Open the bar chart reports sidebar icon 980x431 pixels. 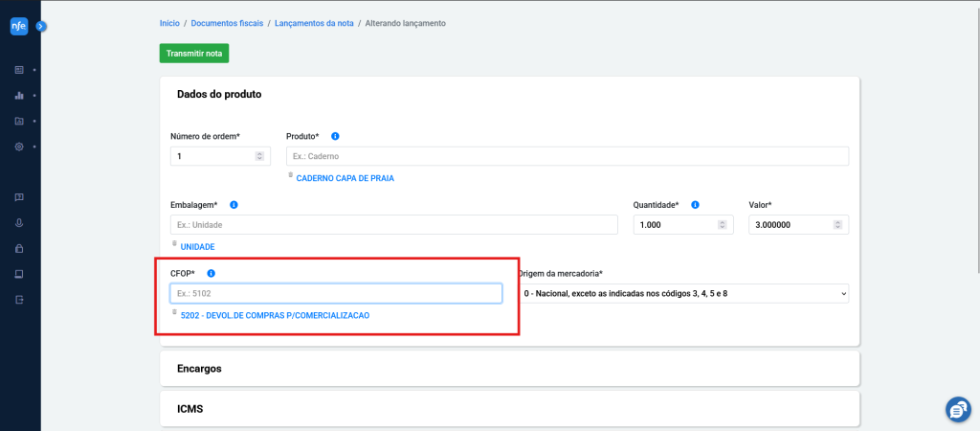19,96
